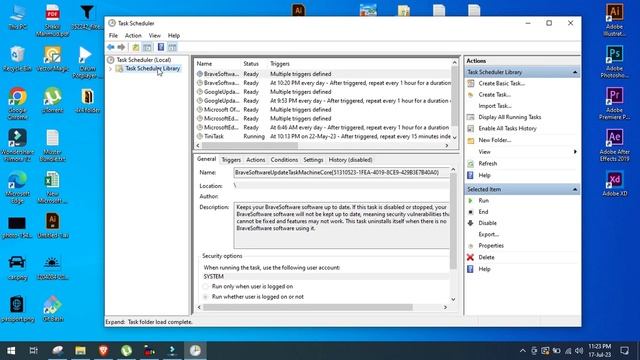The height and width of the screenshot is (360, 640).
Task: Open the History (disabled) tab
Action: (350, 160)
